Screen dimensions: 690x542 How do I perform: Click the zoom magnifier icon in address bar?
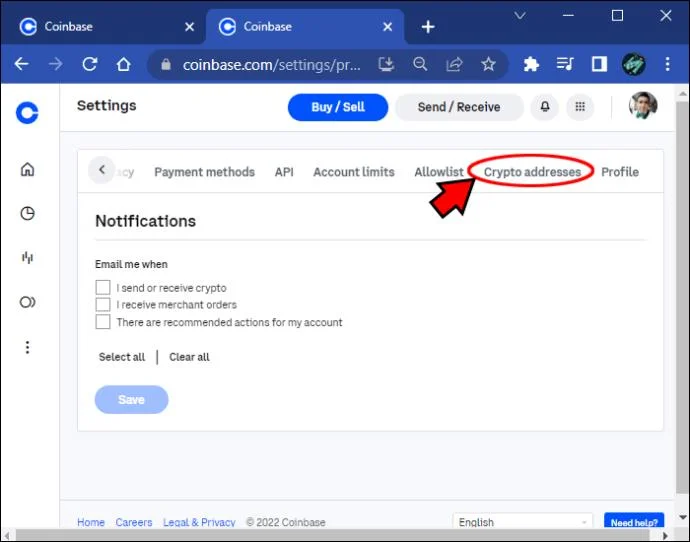click(420, 64)
